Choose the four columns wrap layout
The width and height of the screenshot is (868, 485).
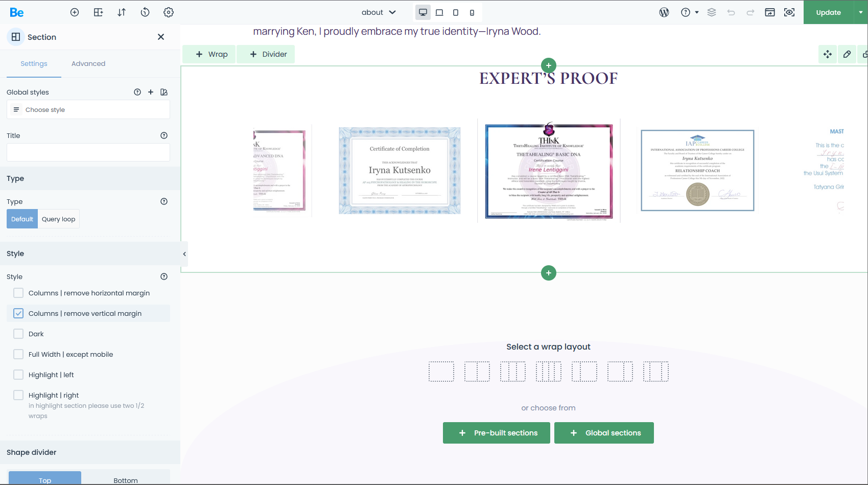[549, 372]
